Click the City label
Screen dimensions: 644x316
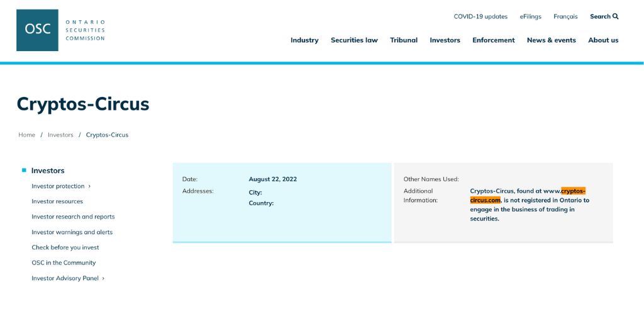(255, 193)
